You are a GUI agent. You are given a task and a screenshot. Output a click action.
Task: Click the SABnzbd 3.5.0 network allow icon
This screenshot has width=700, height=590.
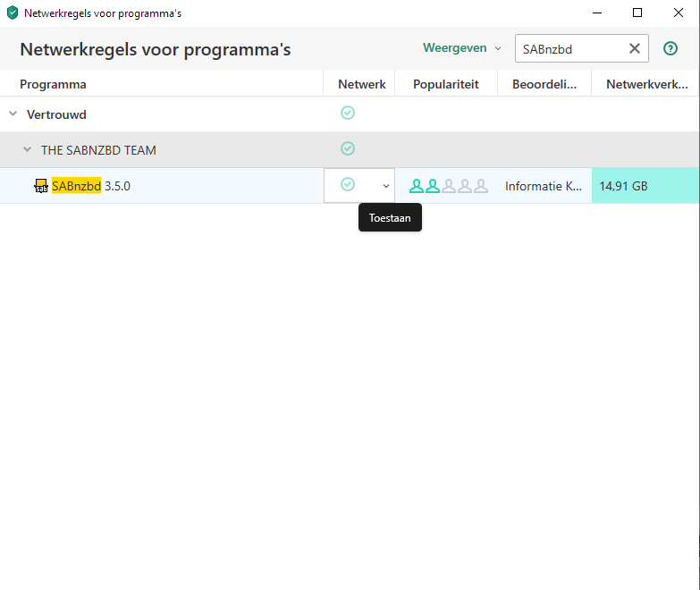348,184
